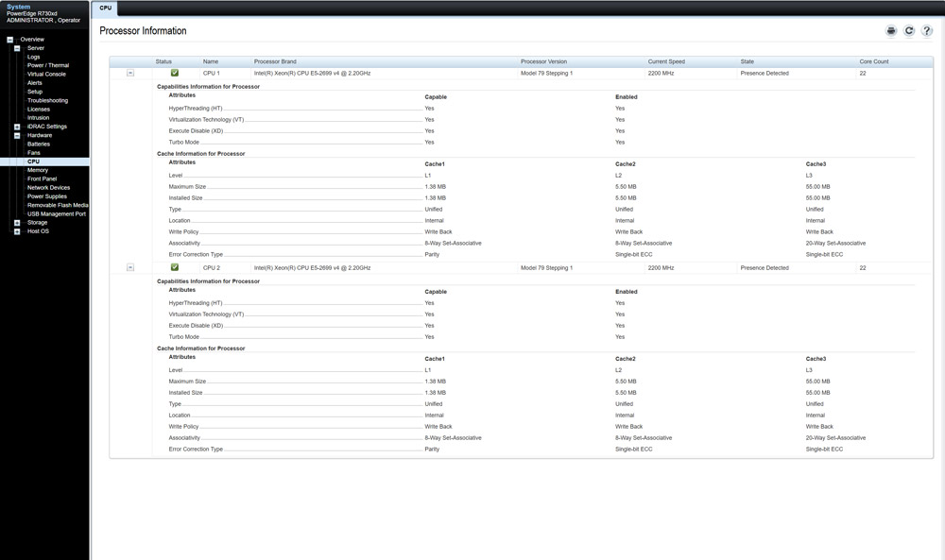Expand the Storage tree node

click(x=16, y=222)
